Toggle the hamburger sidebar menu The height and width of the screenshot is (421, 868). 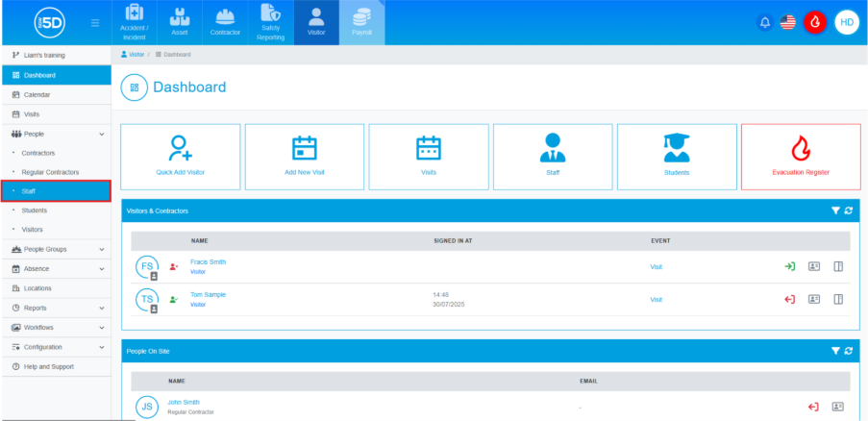(x=94, y=22)
